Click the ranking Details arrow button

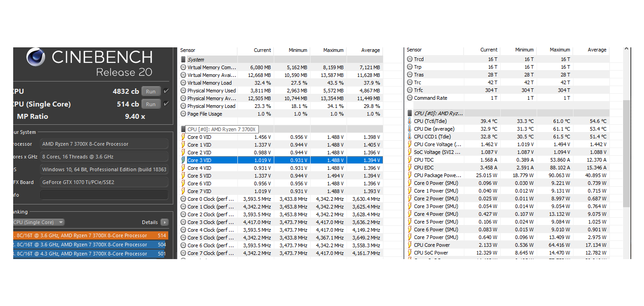[x=164, y=222]
